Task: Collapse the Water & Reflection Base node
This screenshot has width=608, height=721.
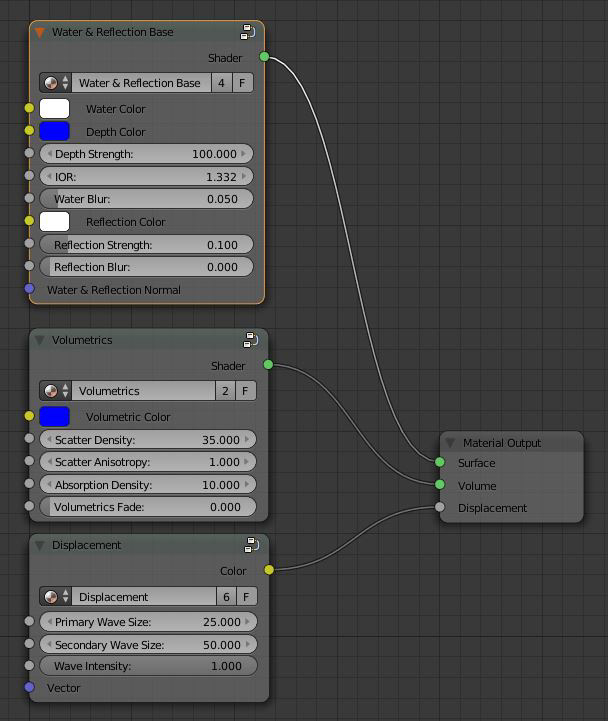Action: coord(40,32)
